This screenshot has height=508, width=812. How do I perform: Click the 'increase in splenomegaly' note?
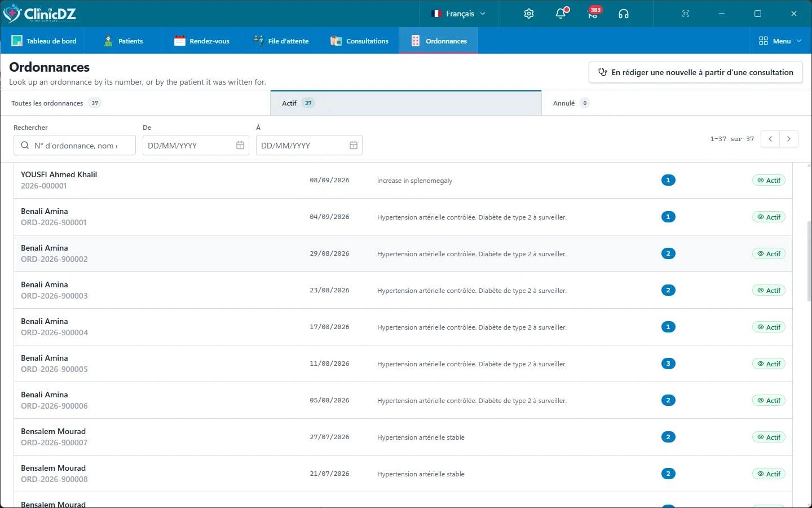point(414,181)
